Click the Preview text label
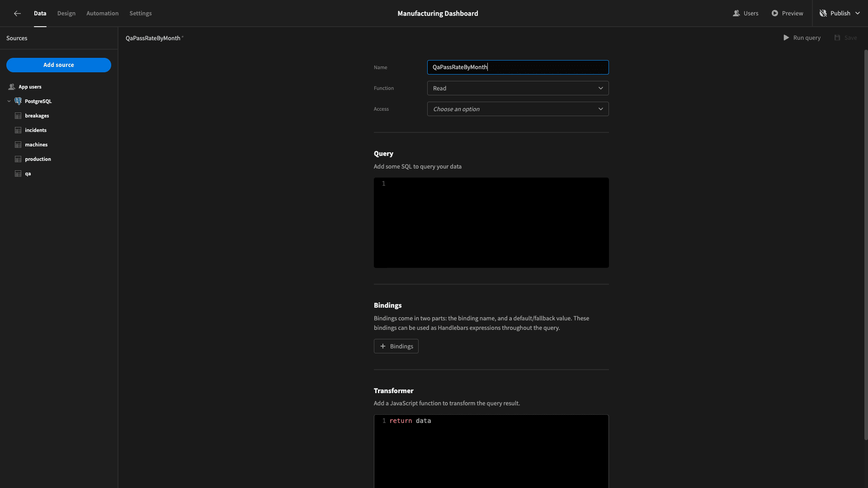 (x=793, y=14)
